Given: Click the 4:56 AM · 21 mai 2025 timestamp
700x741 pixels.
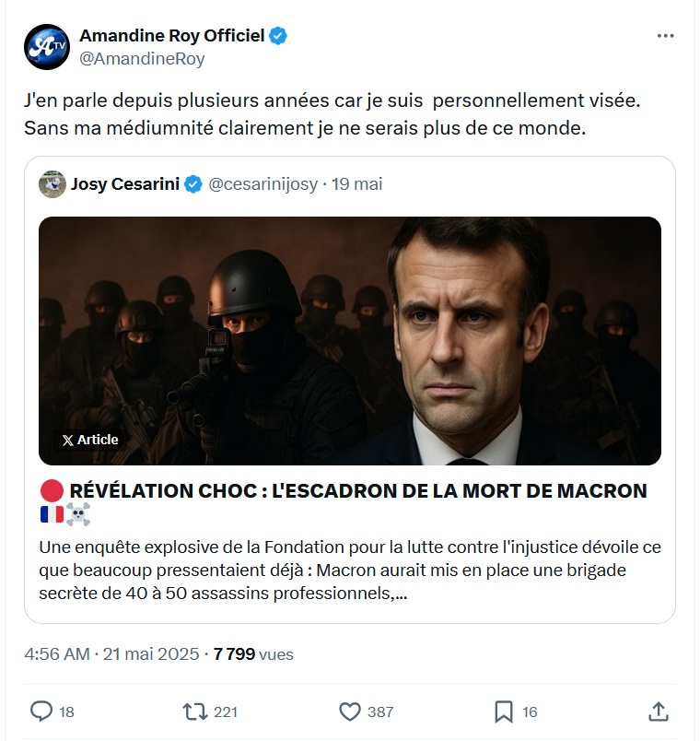Looking at the screenshot, I should [x=111, y=654].
